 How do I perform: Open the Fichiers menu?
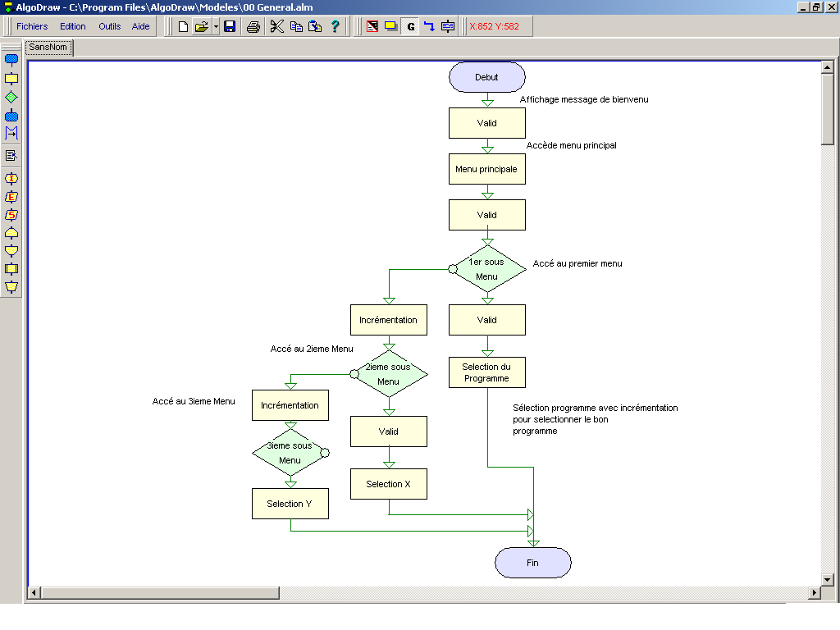(x=32, y=26)
